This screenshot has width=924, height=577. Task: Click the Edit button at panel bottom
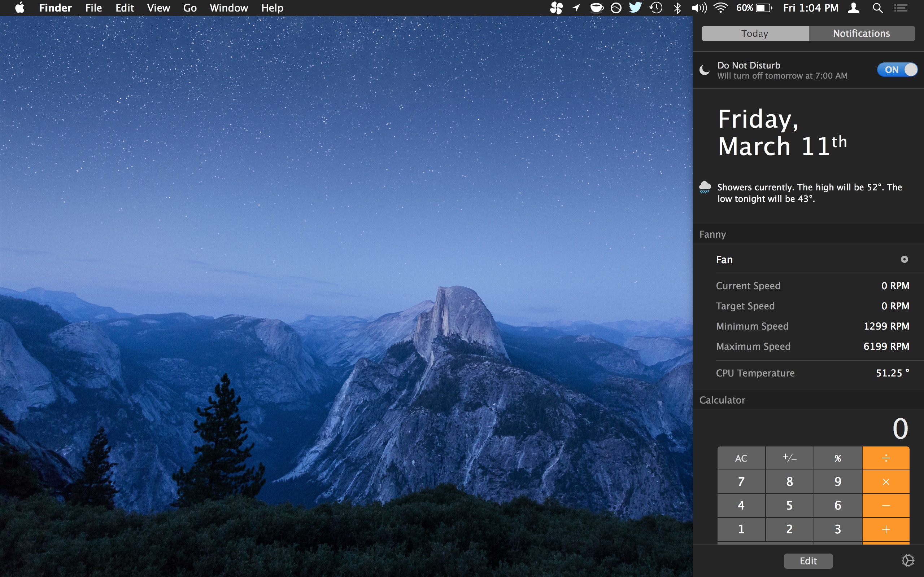click(808, 560)
